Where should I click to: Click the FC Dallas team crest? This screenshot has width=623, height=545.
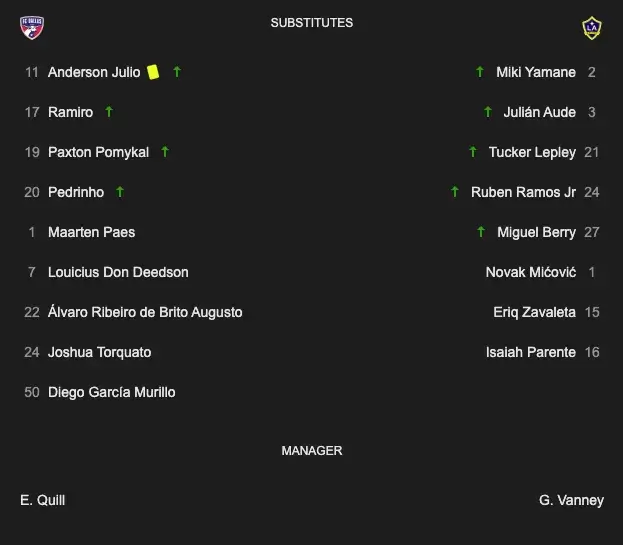pyautogui.click(x=32, y=27)
